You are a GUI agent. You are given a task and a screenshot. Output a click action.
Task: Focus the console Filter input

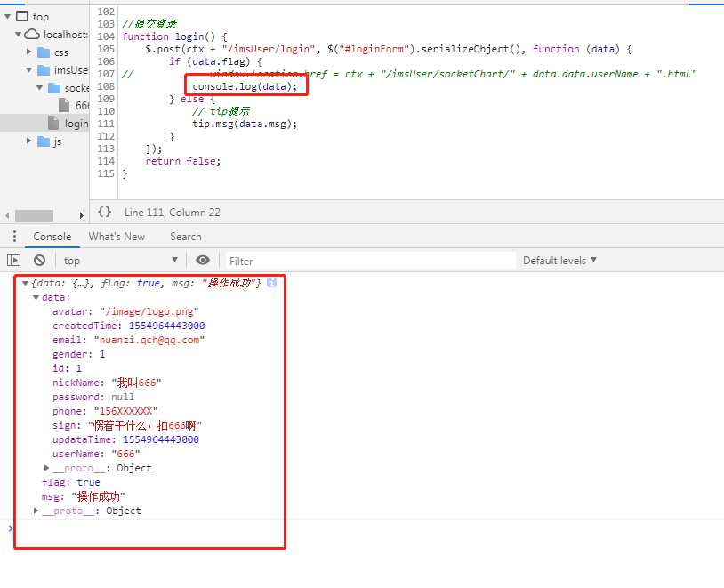click(370, 261)
